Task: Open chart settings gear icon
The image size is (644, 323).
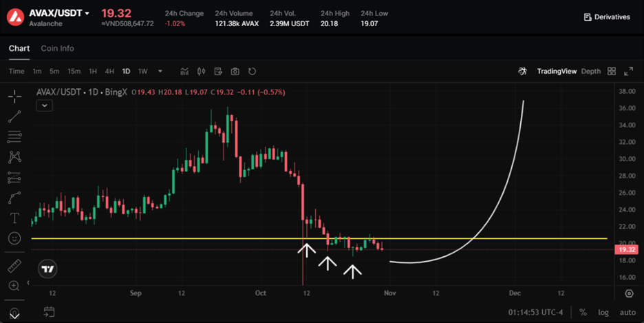Action: click(x=629, y=293)
